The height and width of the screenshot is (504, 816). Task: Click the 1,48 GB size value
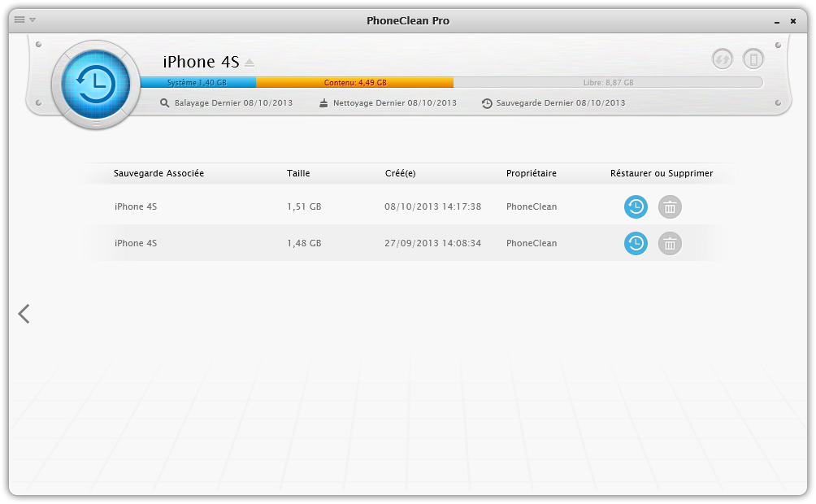[304, 243]
